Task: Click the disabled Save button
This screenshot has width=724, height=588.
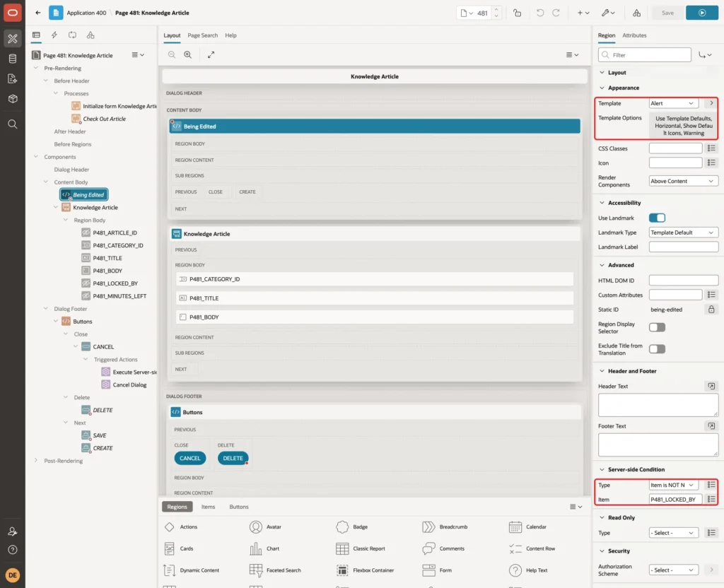Action: 667,13
